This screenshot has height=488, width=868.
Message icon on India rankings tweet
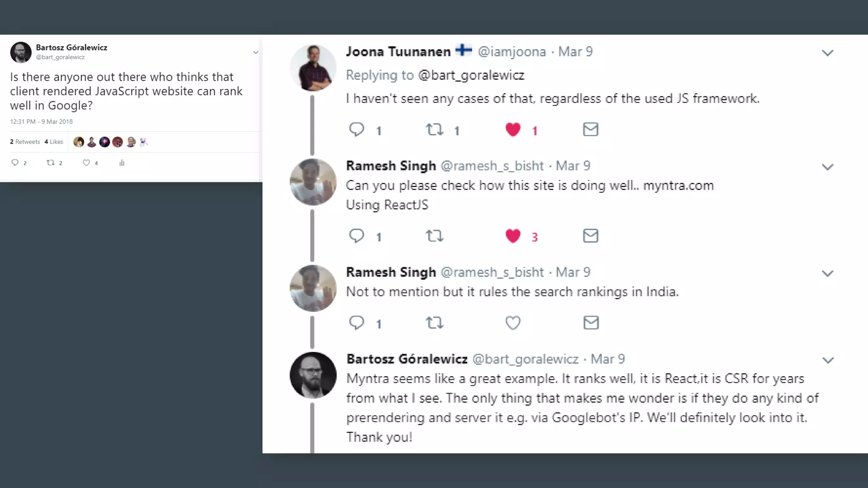click(591, 323)
